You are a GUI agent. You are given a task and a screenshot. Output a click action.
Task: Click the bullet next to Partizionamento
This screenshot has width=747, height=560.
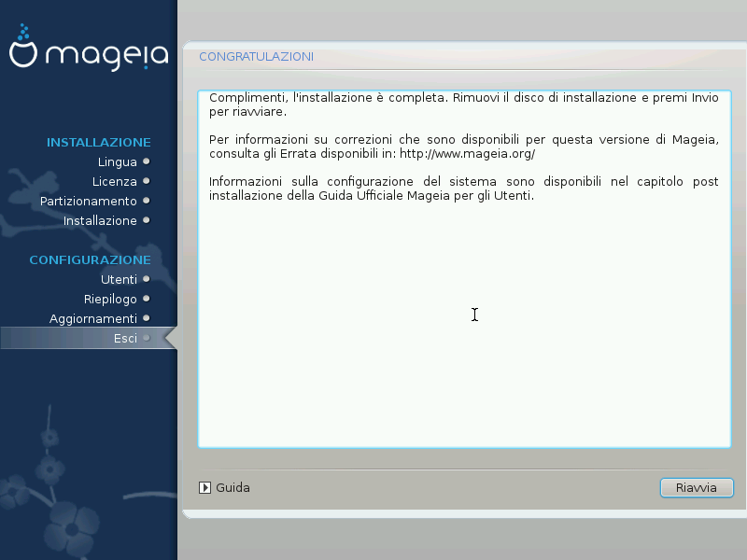[x=147, y=201]
